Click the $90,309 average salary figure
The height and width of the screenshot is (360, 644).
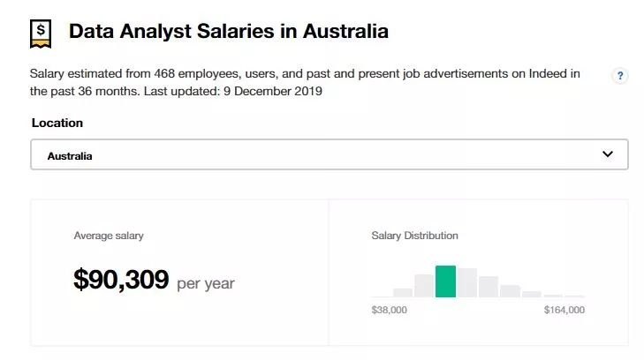coord(121,281)
